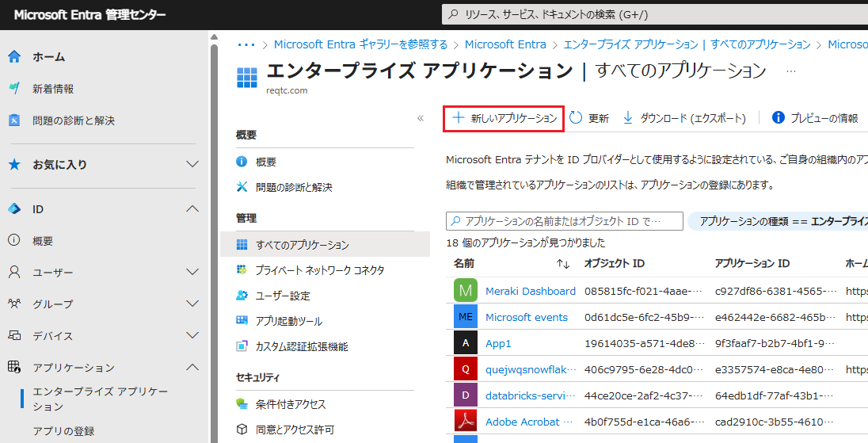Click the ID diamond icon
868x443 pixels.
(x=14, y=208)
